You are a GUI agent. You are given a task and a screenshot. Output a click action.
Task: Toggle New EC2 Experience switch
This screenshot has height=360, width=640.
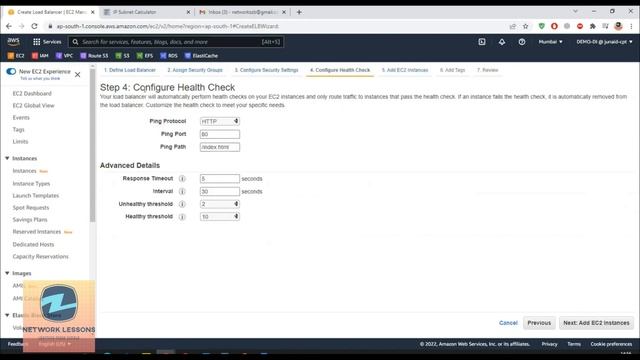pos(11,71)
